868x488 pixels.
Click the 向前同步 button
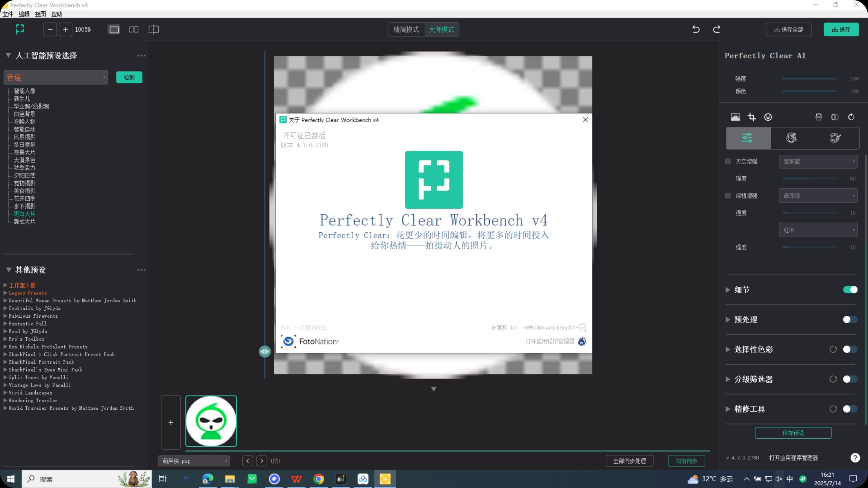686,461
